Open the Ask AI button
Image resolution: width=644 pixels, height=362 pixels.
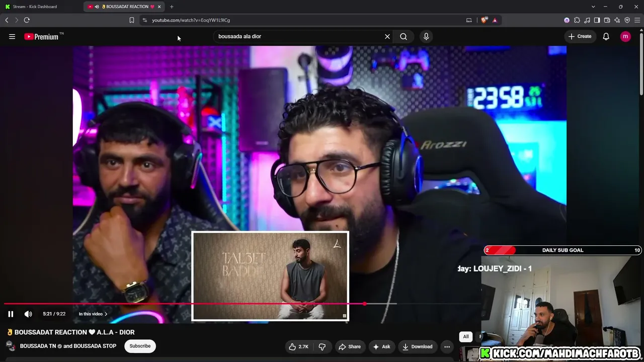(381, 346)
